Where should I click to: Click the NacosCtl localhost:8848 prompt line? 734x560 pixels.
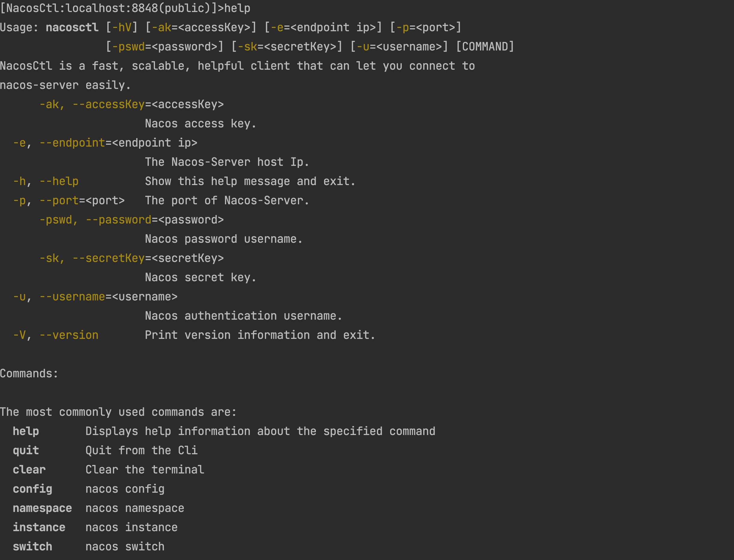coord(125,8)
